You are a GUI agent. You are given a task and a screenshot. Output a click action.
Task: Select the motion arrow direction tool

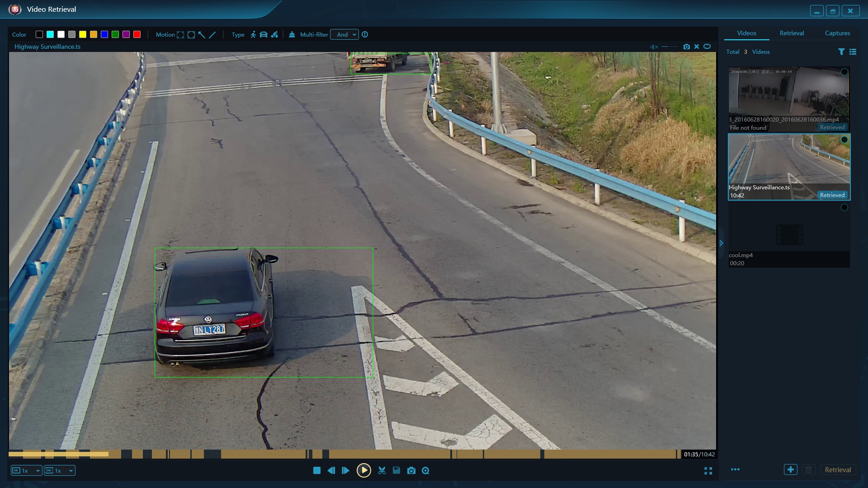point(202,34)
